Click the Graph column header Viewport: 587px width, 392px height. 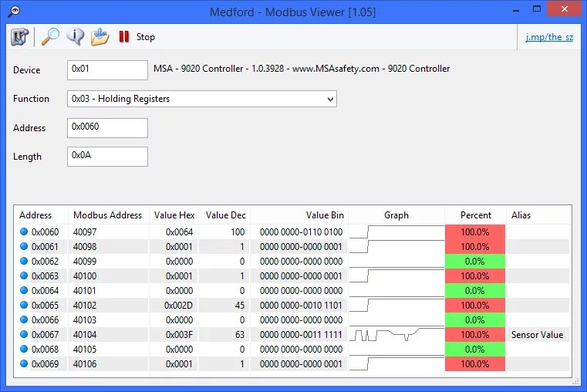tap(396, 215)
